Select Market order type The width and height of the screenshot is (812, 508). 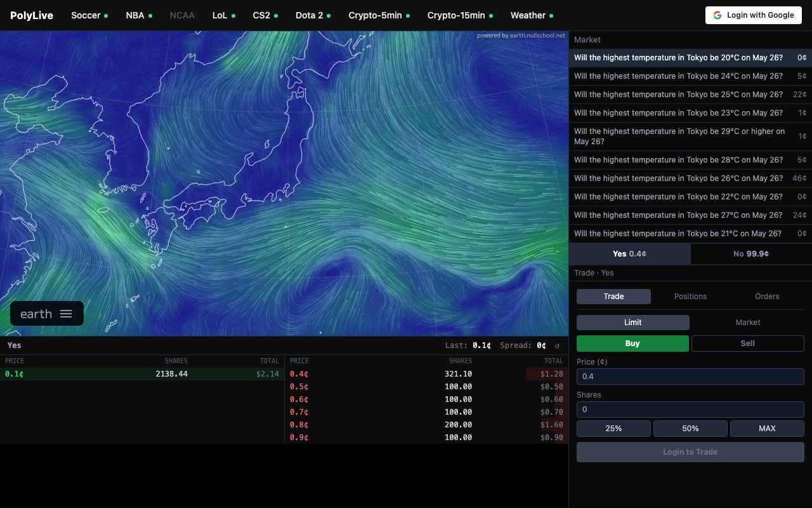(748, 323)
